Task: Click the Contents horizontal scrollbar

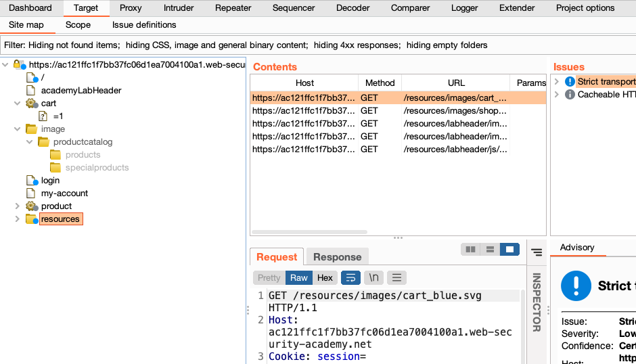Action: pos(309,232)
